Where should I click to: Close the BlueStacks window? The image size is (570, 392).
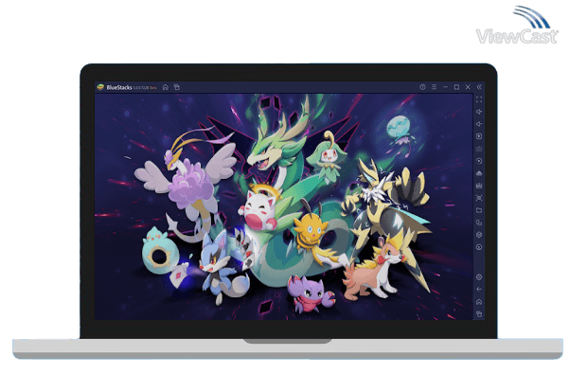click(x=468, y=87)
